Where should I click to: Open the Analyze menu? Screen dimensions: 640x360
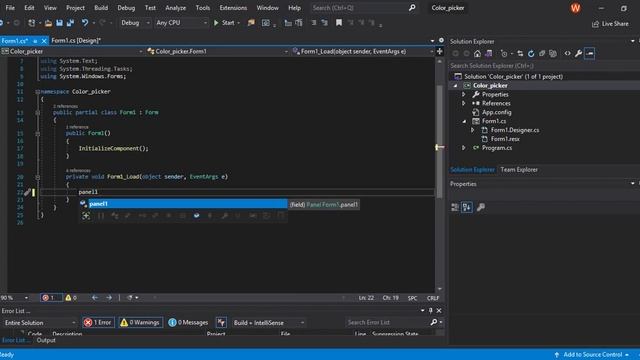click(176, 8)
